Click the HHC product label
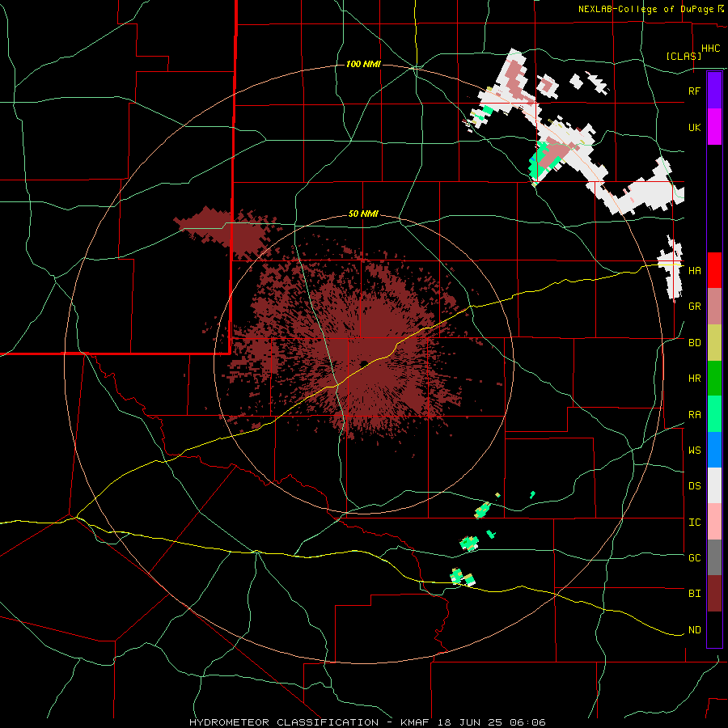The image size is (728, 728). pos(710,49)
